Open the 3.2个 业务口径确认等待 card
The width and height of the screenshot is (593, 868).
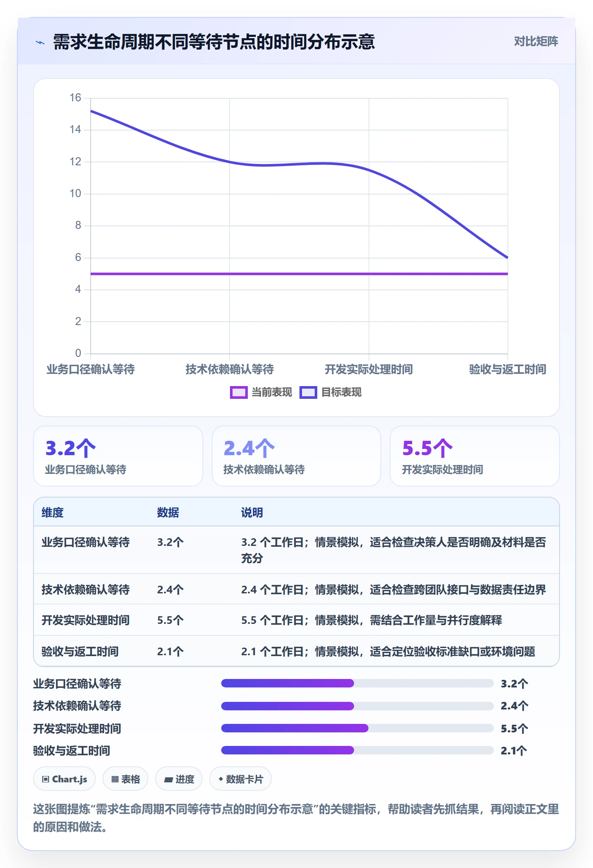118,456
